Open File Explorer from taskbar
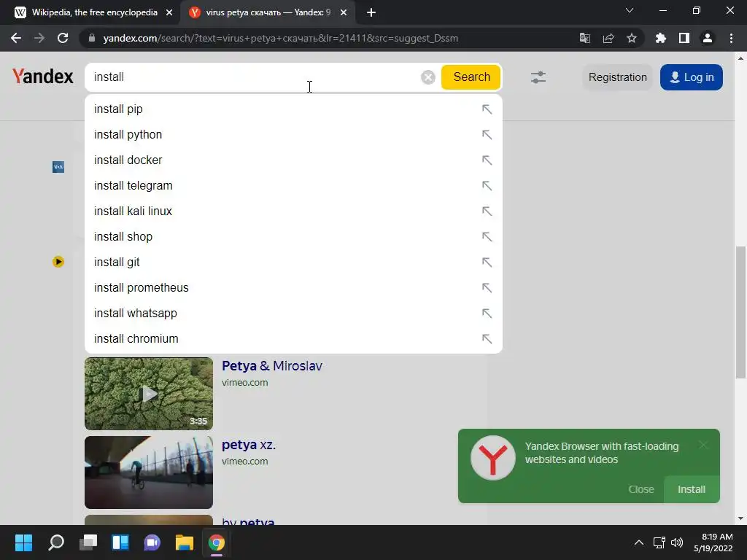 185,542
